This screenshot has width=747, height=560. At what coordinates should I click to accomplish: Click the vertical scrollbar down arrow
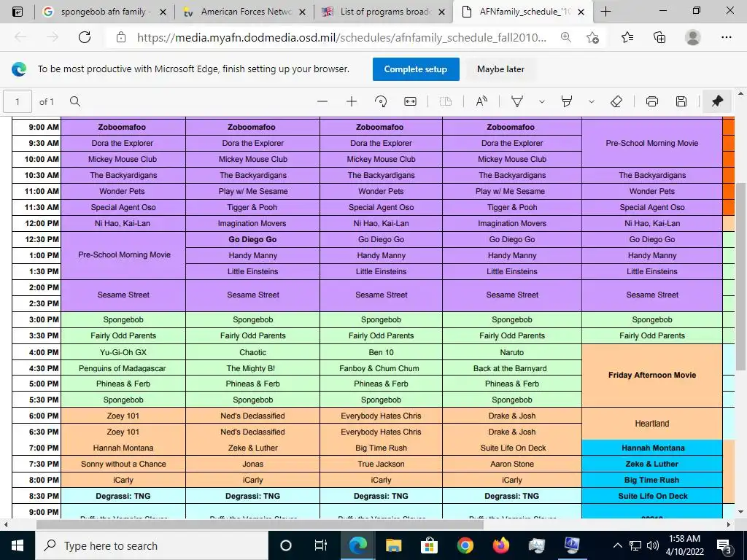click(740, 513)
